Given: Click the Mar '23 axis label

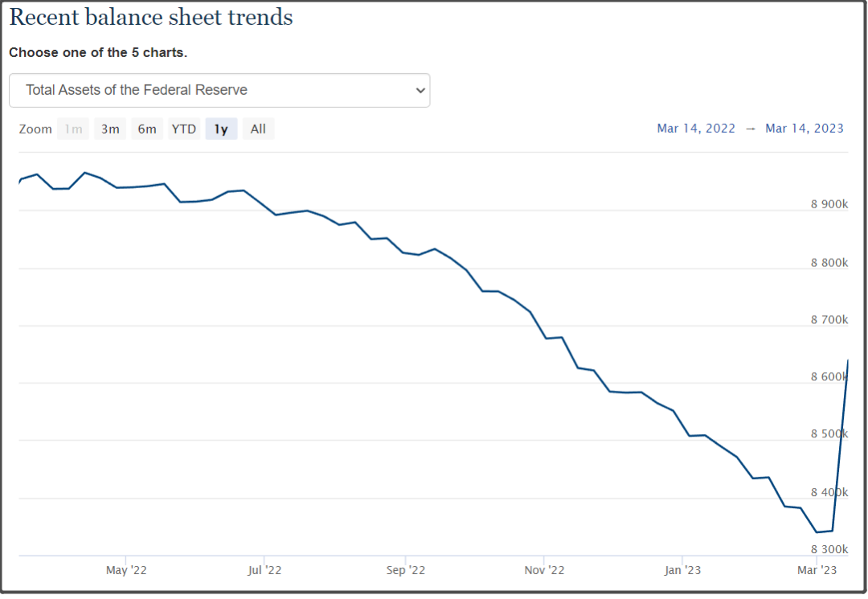Looking at the screenshot, I should [x=817, y=570].
